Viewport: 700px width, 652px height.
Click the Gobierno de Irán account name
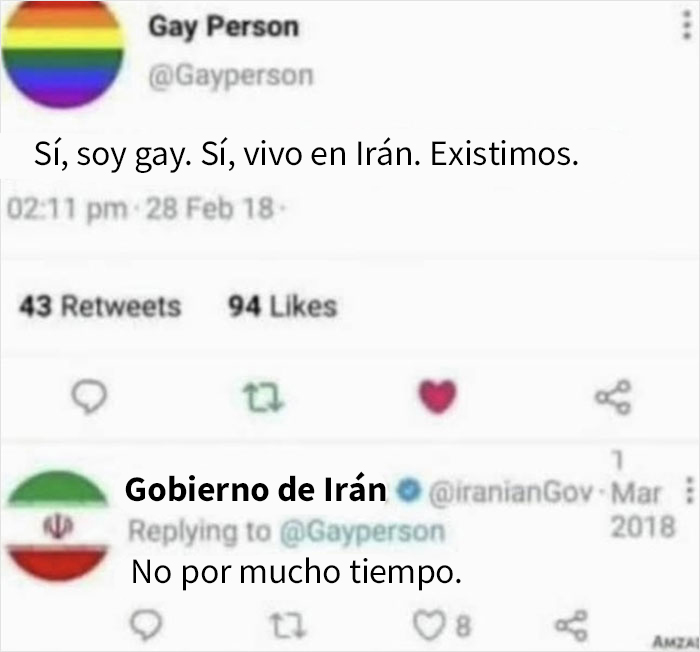(x=256, y=489)
